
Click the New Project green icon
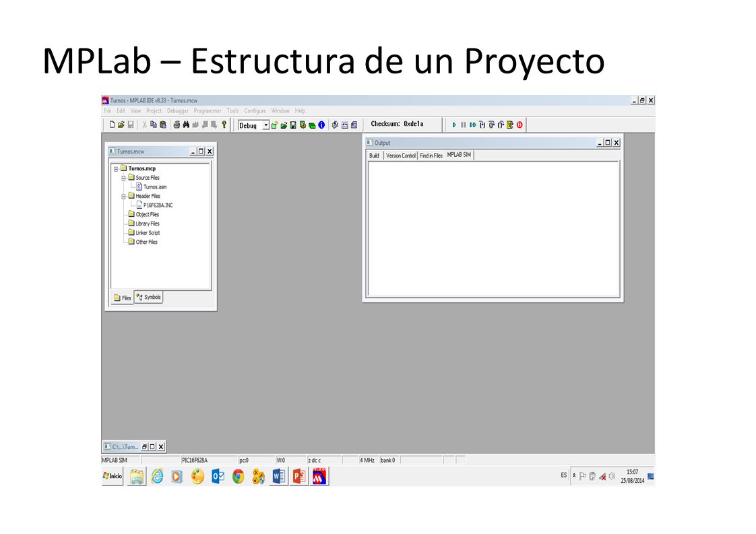(x=274, y=125)
